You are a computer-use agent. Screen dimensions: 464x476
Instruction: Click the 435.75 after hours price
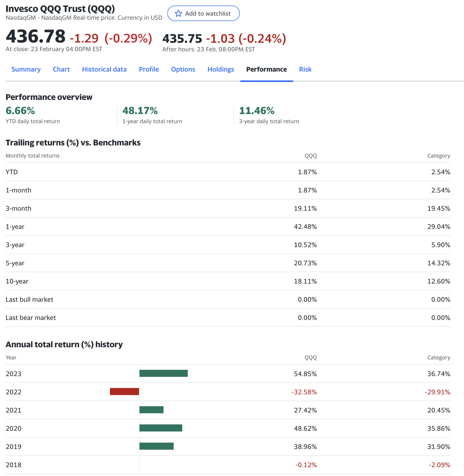[x=182, y=39]
